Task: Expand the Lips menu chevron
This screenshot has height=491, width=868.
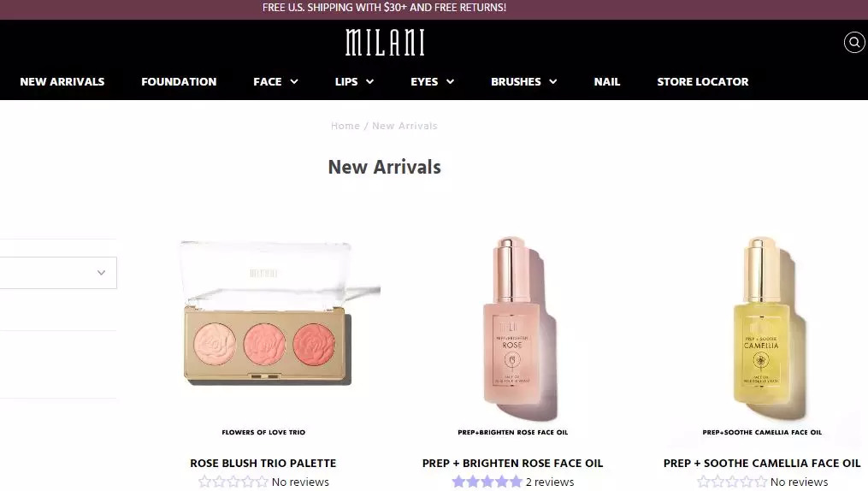Action: click(x=369, y=82)
